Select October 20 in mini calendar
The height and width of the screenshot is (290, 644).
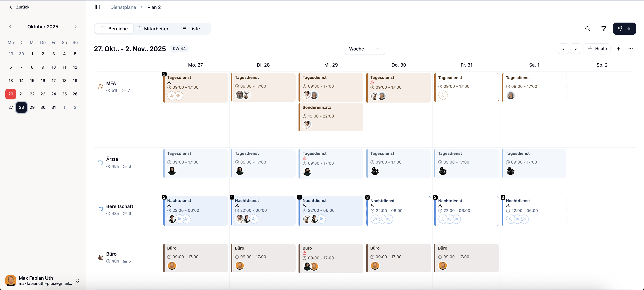(11, 94)
